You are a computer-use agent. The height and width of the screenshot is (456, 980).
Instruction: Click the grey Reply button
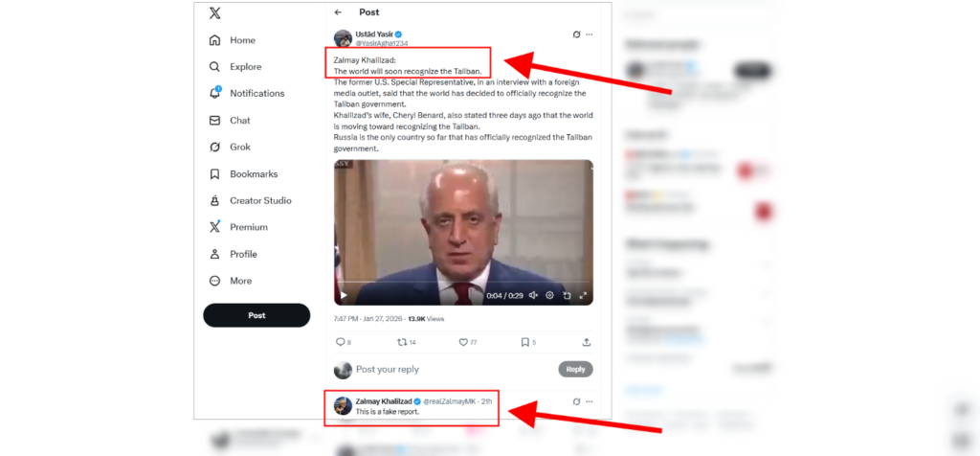point(575,369)
